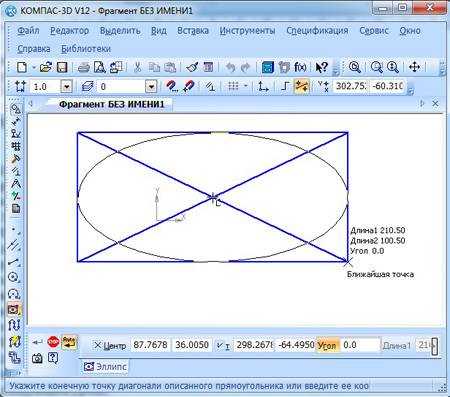
Task: Select the Эллипс tab on the property bar
Action: pyautogui.click(x=105, y=367)
